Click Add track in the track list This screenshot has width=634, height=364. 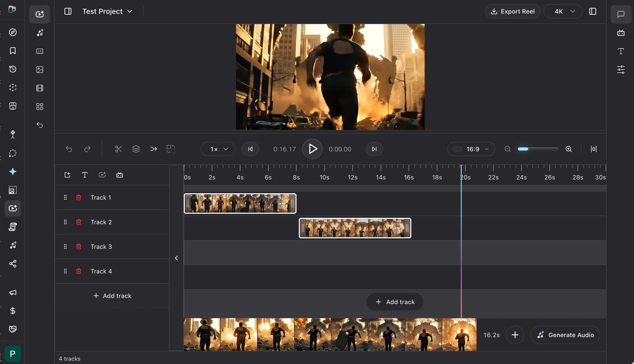[112, 296]
